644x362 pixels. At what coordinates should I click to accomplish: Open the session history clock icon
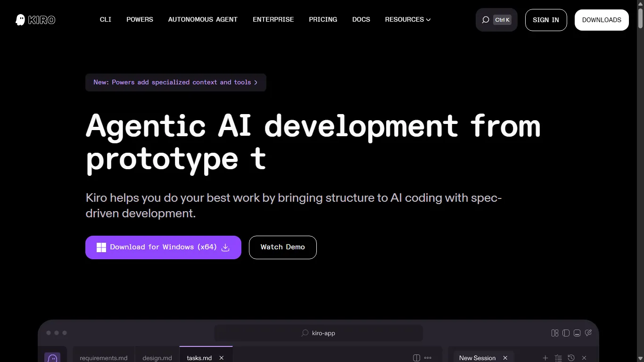tap(571, 358)
